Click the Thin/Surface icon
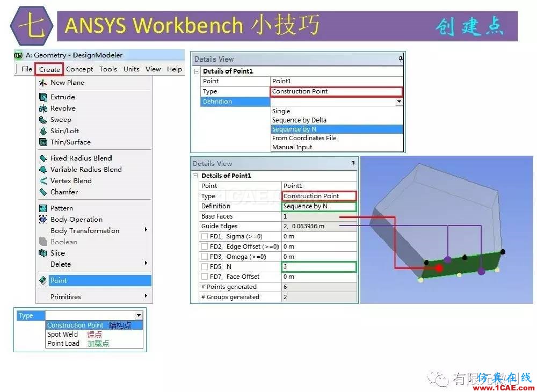The width and height of the screenshot is (537, 392). tap(43, 142)
